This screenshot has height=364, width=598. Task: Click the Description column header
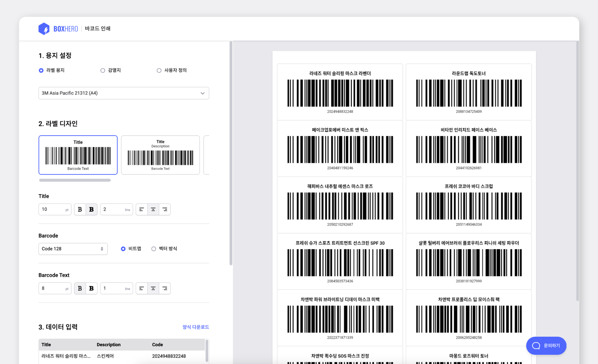click(109, 345)
